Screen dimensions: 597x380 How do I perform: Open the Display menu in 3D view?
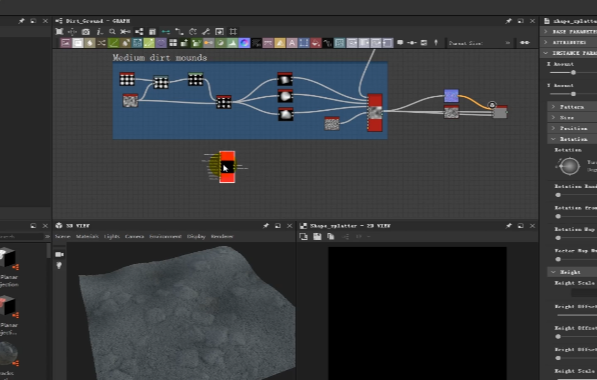click(x=196, y=236)
